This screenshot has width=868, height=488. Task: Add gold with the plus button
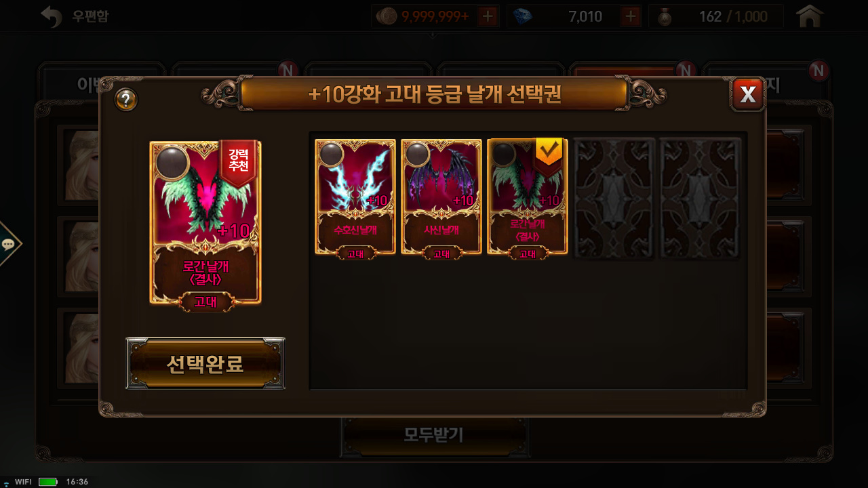[487, 16]
